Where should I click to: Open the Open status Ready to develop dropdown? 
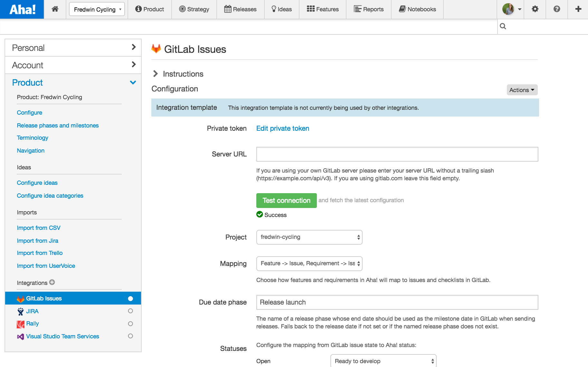click(384, 361)
